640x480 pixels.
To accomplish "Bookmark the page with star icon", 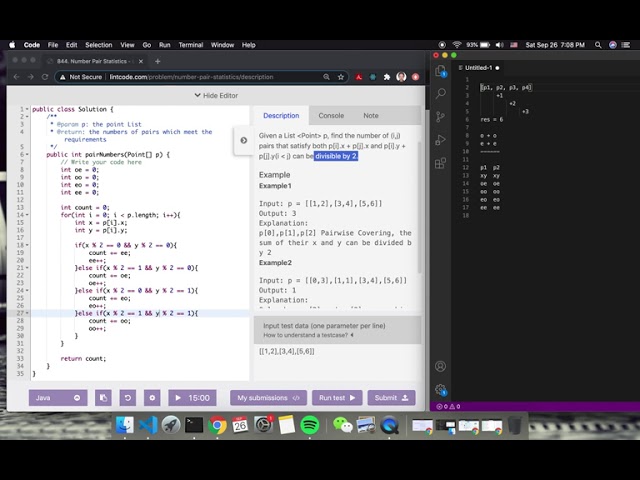I will click(x=341, y=77).
